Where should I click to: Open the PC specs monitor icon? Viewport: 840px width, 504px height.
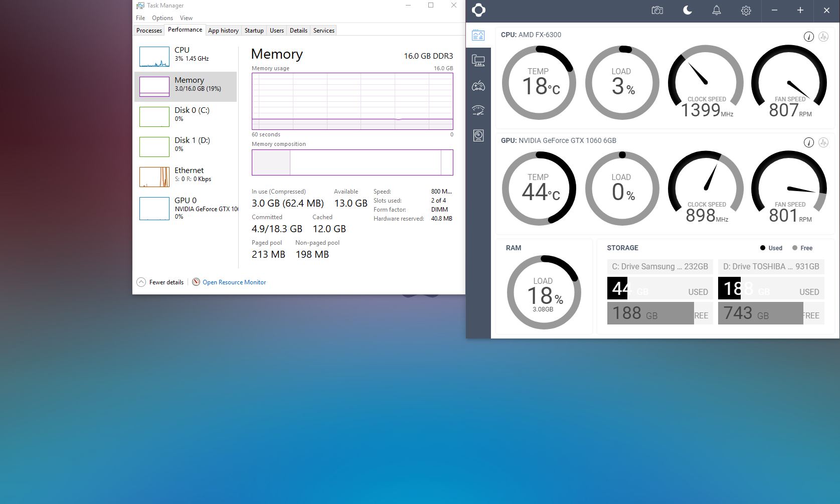[x=478, y=61]
